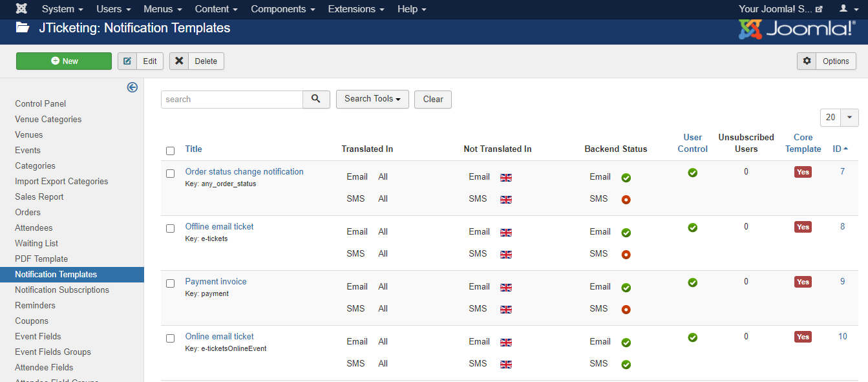
Task: Click the magnifying glass search button
Action: [316, 99]
